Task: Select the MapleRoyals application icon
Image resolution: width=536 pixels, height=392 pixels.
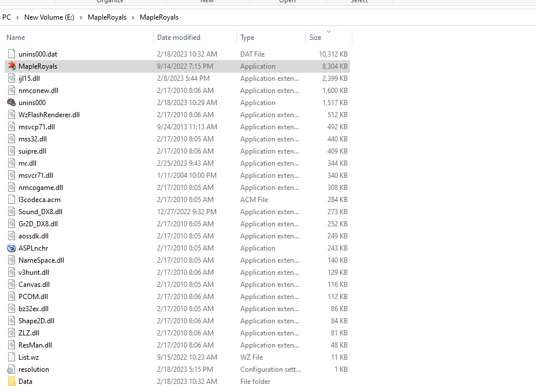Action: pos(12,66)
